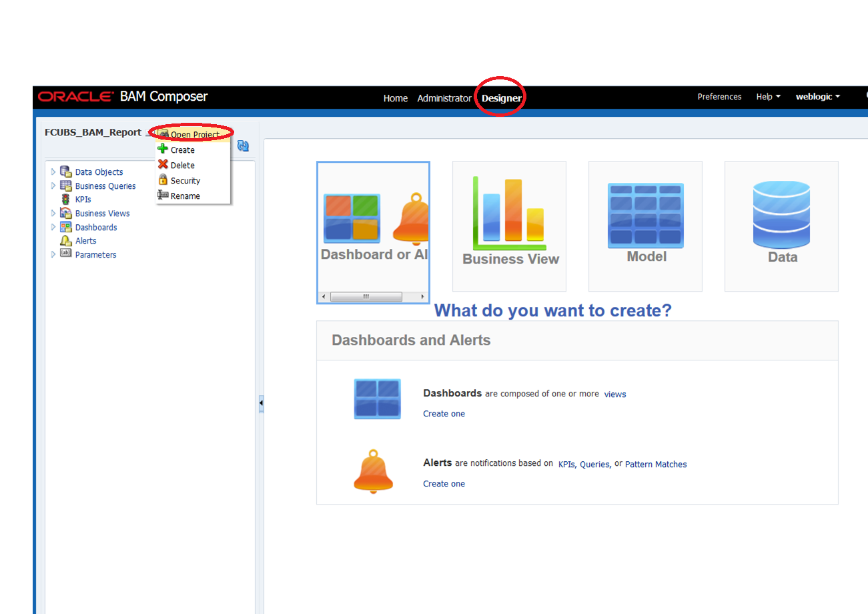868x614 pixels.
Task: Click the Alerts bell tree icon
Action: coord(65,240)
